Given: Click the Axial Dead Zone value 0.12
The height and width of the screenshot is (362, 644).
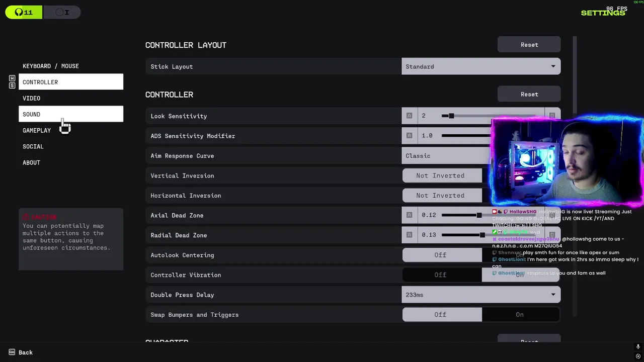Looking at the screenshot, I should click(429, 215).
